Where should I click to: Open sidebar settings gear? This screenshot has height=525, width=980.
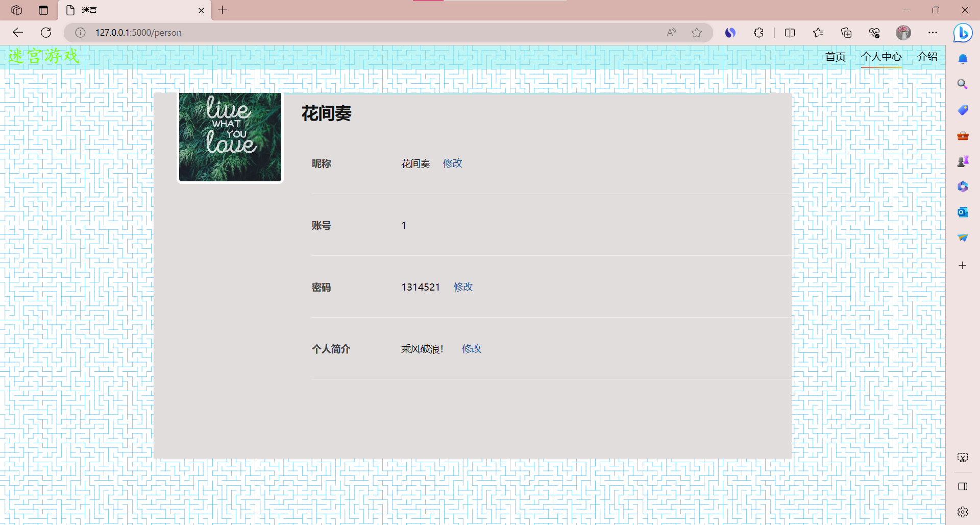tap(963, 512)
